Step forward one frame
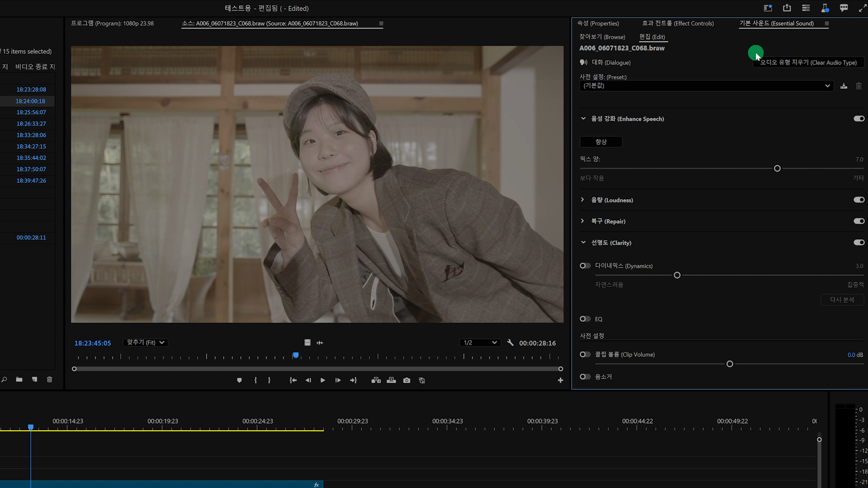The image size is (868, 488). click(338, 380)
